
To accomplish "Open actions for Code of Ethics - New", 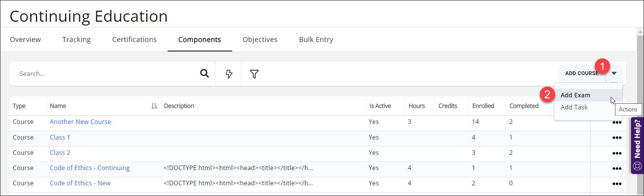I will click(x=617, y=183).
